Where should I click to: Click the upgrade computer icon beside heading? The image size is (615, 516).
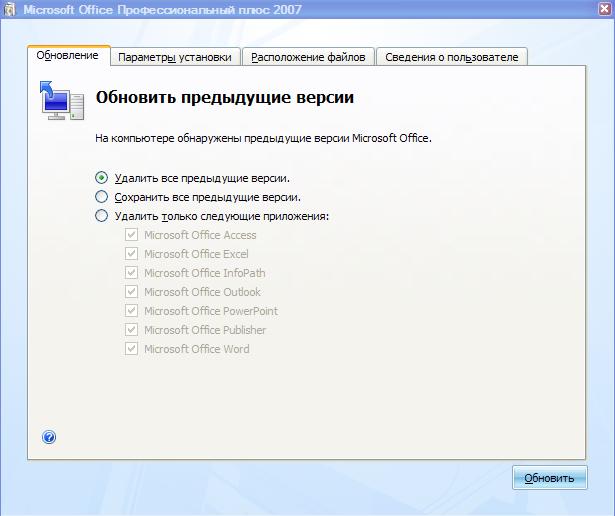click(62, 100)
